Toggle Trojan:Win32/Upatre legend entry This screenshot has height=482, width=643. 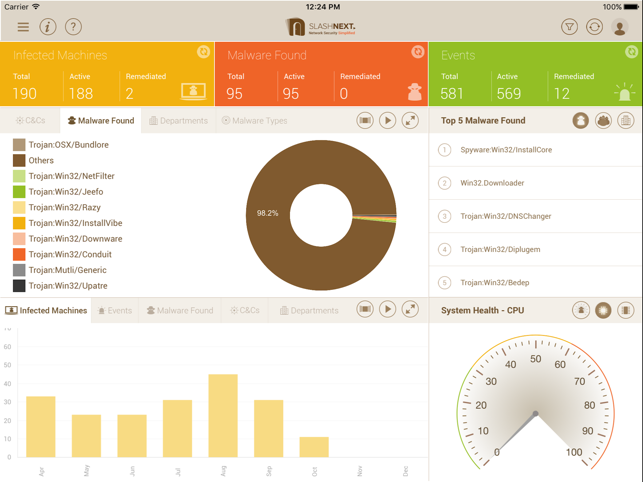click(x=60, y=286)
